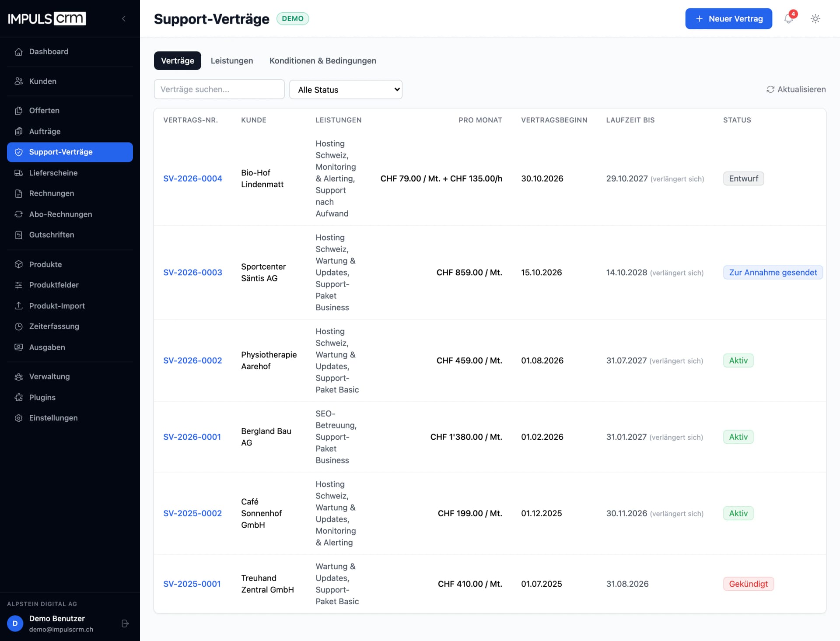Open contract SV-2025-0001 link
The width and height of the screenshot is (840, 641).
click(x=192, y=584)
